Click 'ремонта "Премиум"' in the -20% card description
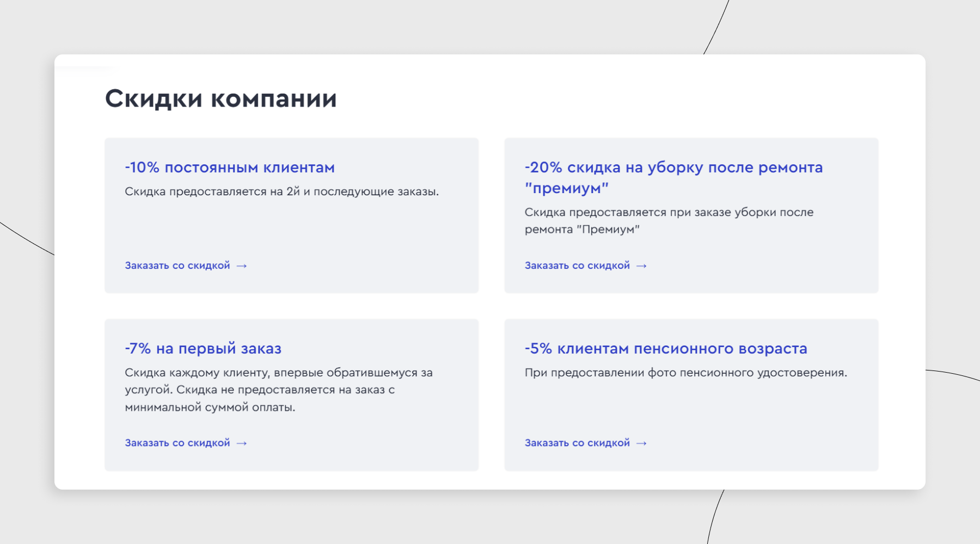The height and width of the screenshot is (544, 980). pos(581,230)
